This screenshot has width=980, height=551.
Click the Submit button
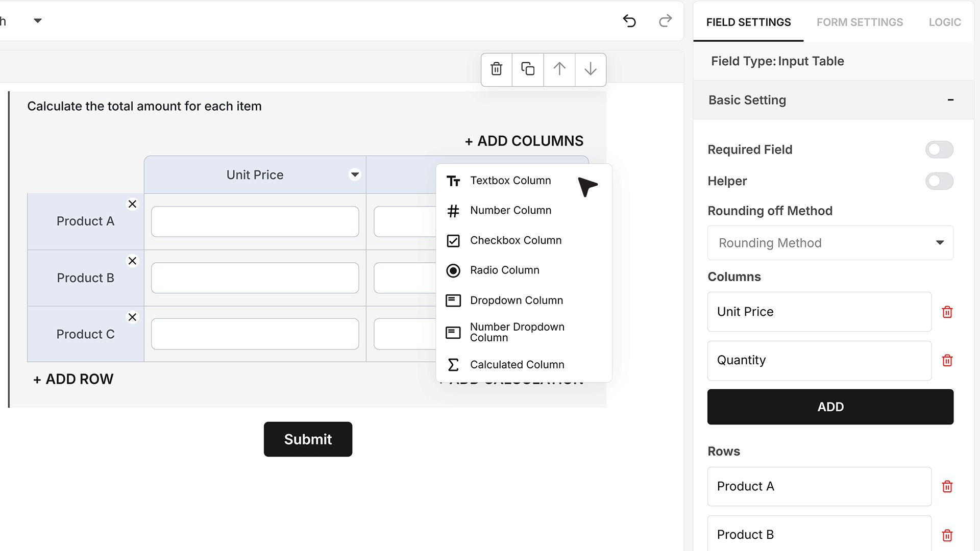(308, 439)
